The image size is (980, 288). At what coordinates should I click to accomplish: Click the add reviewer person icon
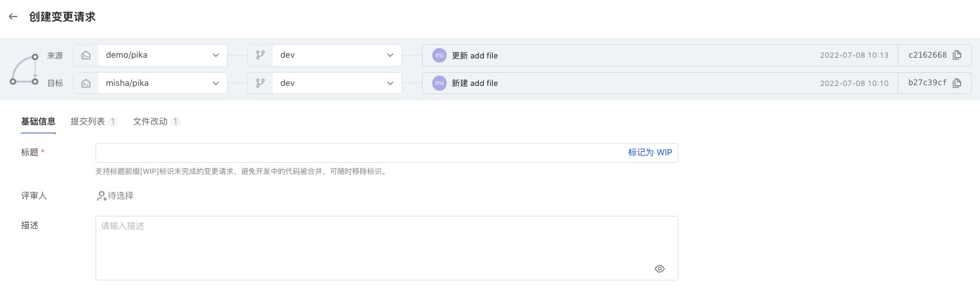tap(101, 196)
